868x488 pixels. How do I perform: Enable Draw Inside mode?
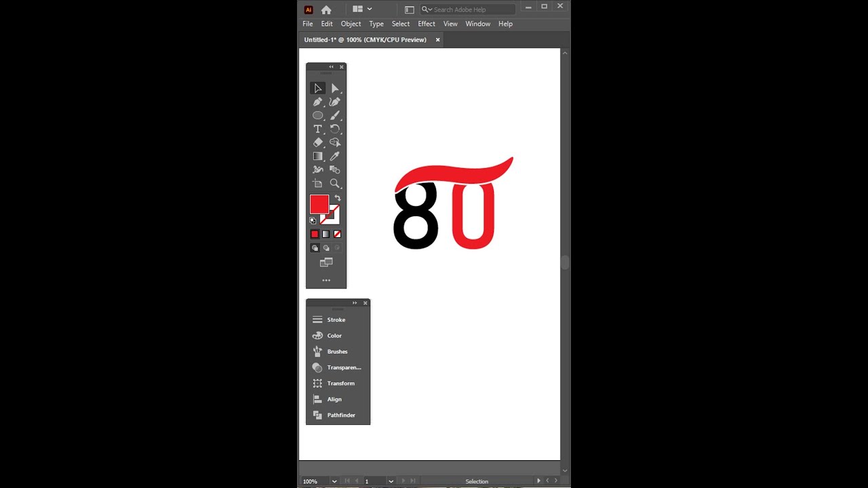click(337, 248)
